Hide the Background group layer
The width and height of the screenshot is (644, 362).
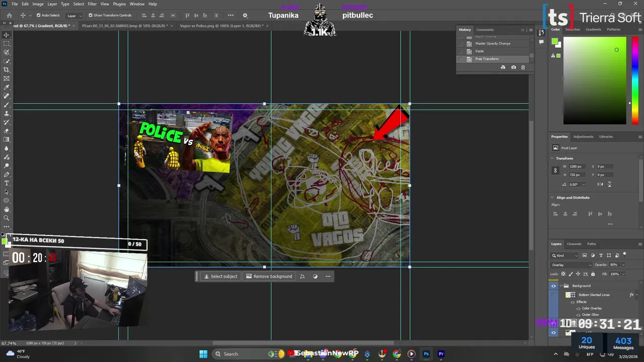click(553, 286)
